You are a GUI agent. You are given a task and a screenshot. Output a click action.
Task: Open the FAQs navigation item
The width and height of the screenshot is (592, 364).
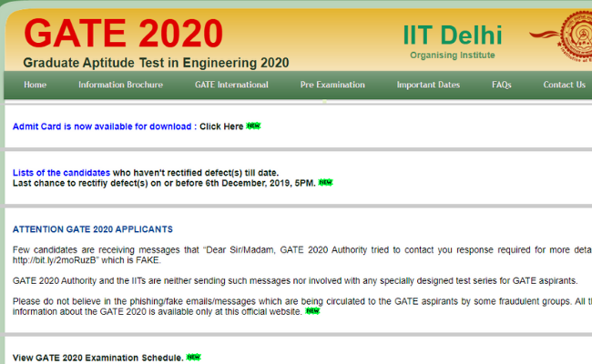point(502,85)
